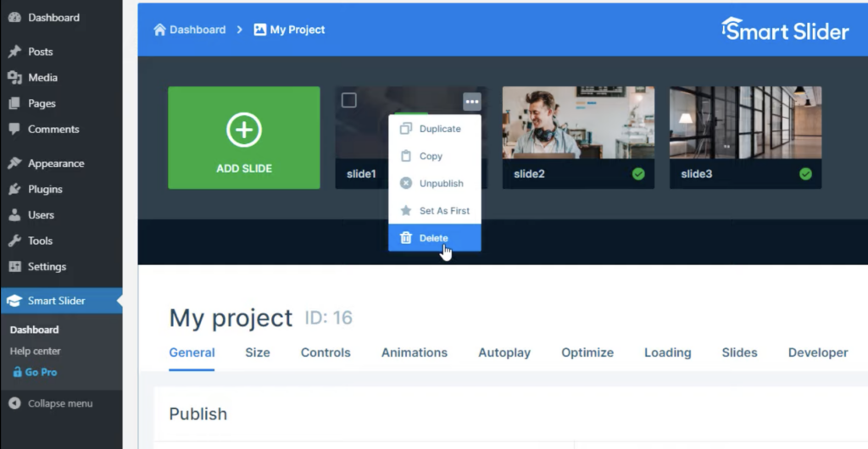Open Appearance via its paintbrush icon

(x=14, y=164)
